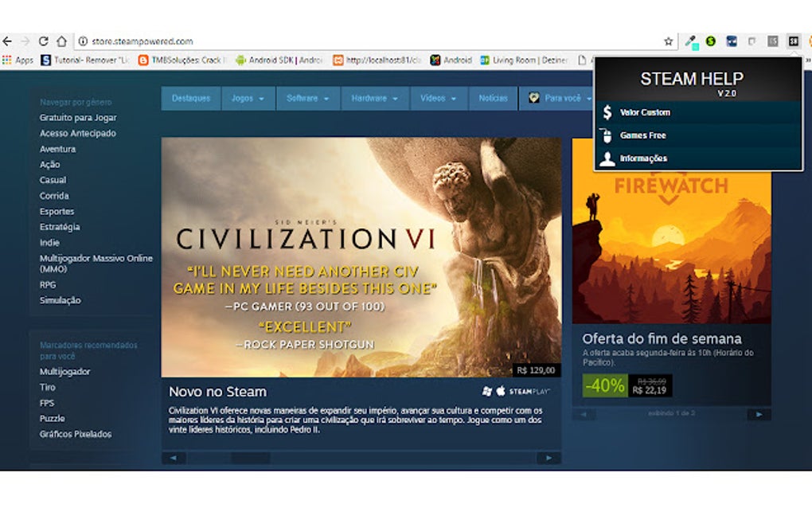812x508 pixels.
Task: Expand the Hardware dropdown menu
Action: coord(374,99)
